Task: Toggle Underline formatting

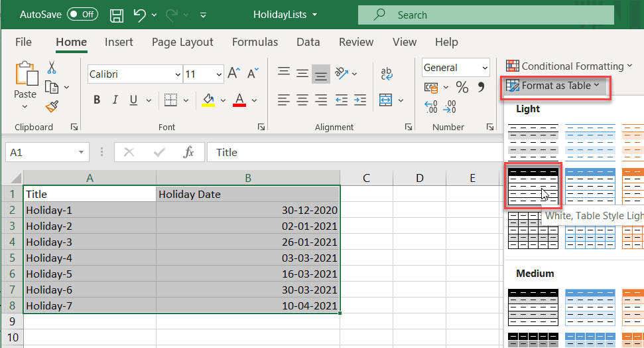Action: tap(133, 100)
